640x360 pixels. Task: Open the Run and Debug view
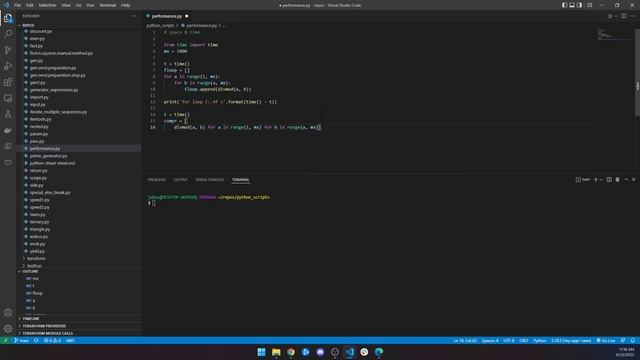point(8,66)
